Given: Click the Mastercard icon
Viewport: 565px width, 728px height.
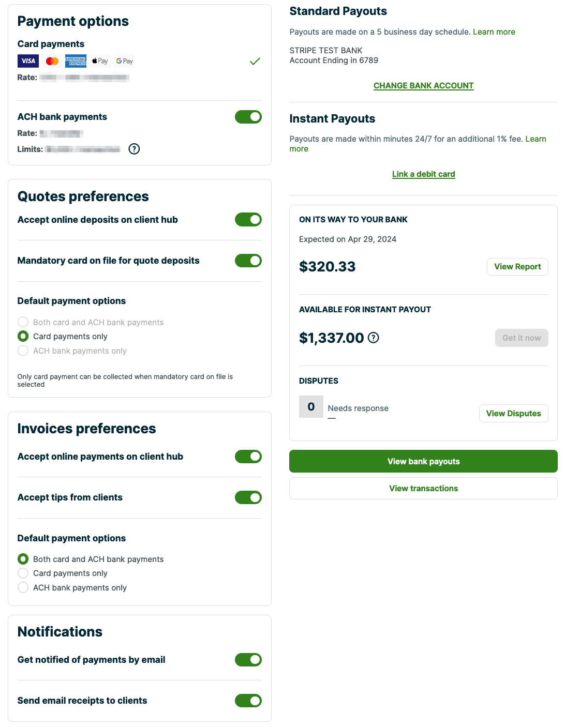Looking at the screenshot, I should pos(52,60).
